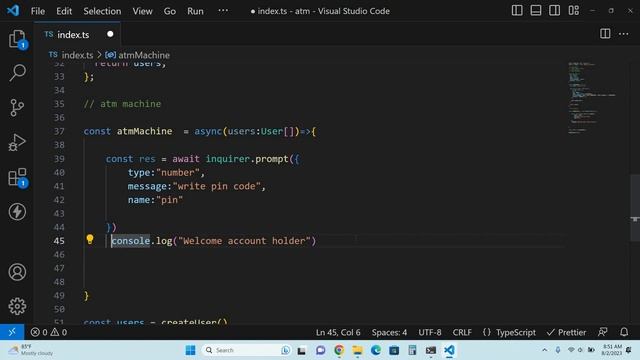The height and width of the screenshot is (360, 640).
Task: Open the errors and warnings problems indicator
Action: coord(49,332)
